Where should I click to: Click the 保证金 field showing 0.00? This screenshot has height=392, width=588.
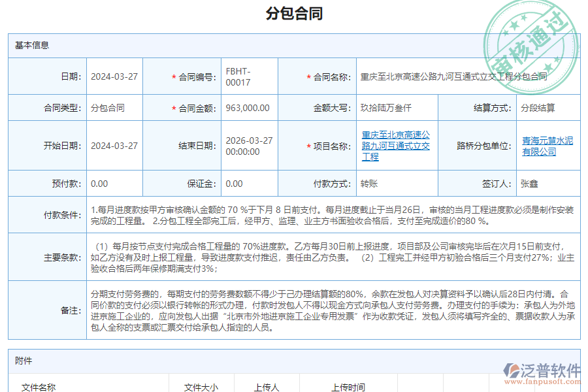coord(235,184)
